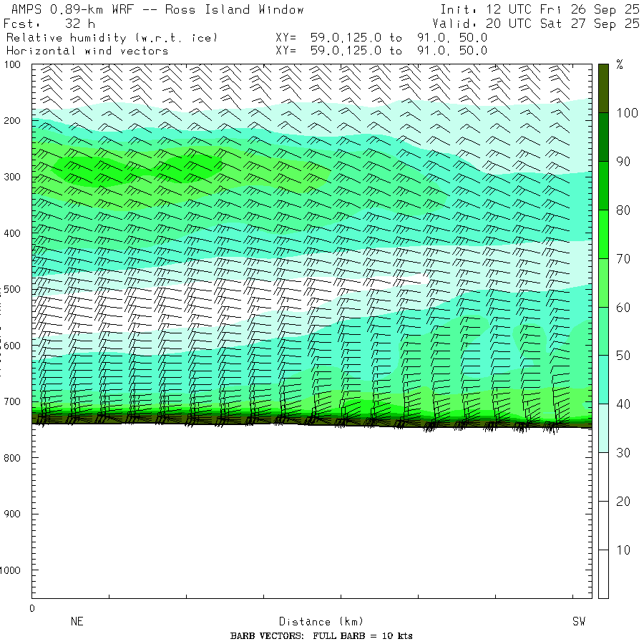
Task: Click the dark green 90-100 colorbar segment
Action: pyautogui.click(x=603, y=137)
